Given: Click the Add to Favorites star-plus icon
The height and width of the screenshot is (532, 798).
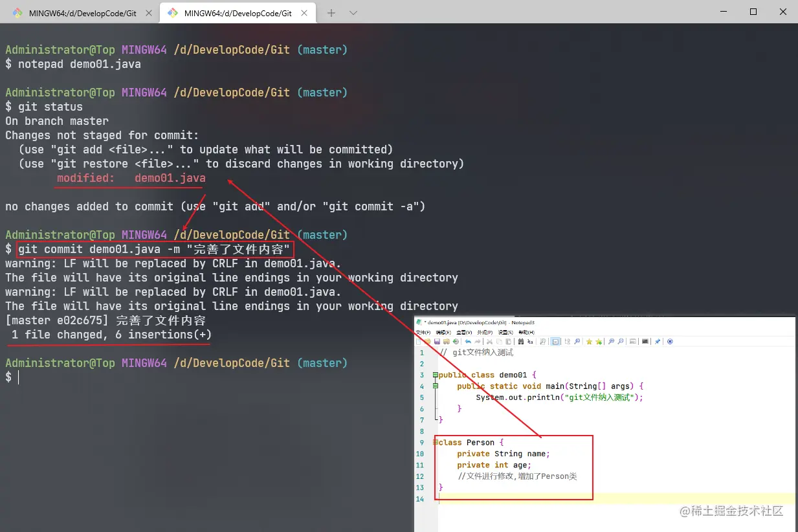Looking at the screenshot, I should point(599,341).
